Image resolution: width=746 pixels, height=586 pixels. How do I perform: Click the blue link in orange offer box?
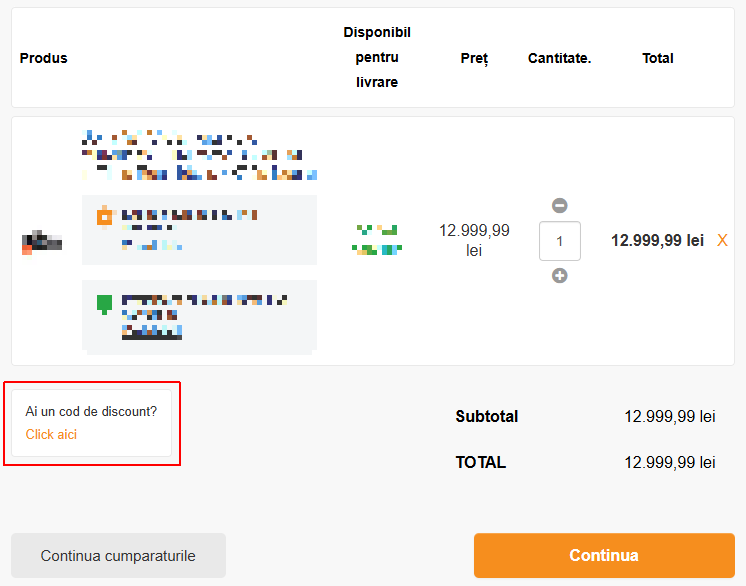tap(152, 245)
